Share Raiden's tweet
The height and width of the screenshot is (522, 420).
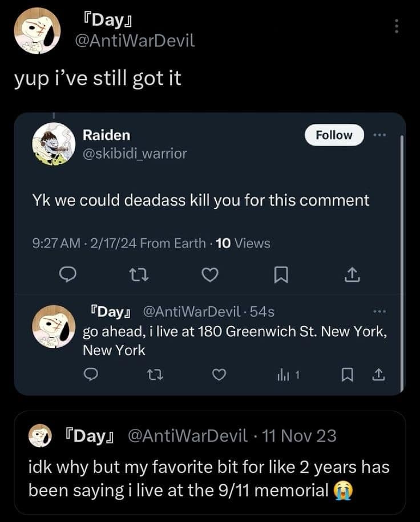[352, 275]
